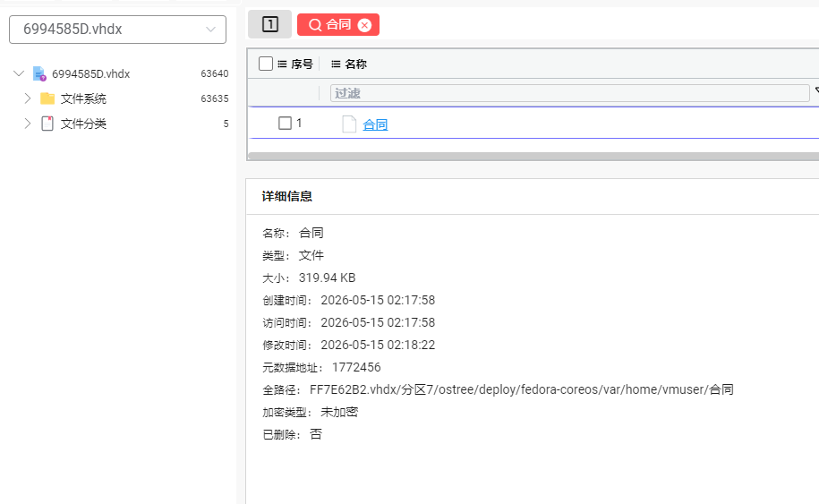Viewport: 819px width, 504px height.
Task: Click the 访问时间 value 2026-05-15 02:17:58
Action: tap(378, 323)
